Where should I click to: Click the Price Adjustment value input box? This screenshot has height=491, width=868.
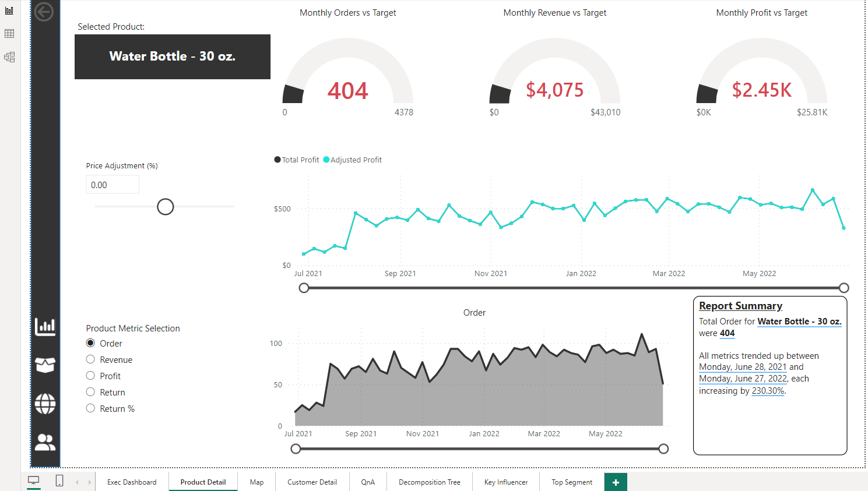(x=113, y=185)
